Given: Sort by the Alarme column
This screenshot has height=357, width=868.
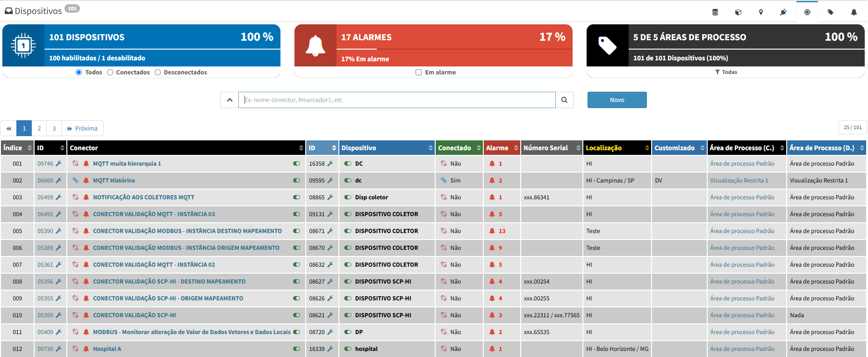Looking at the screenshot, I should tap(502, 148).
